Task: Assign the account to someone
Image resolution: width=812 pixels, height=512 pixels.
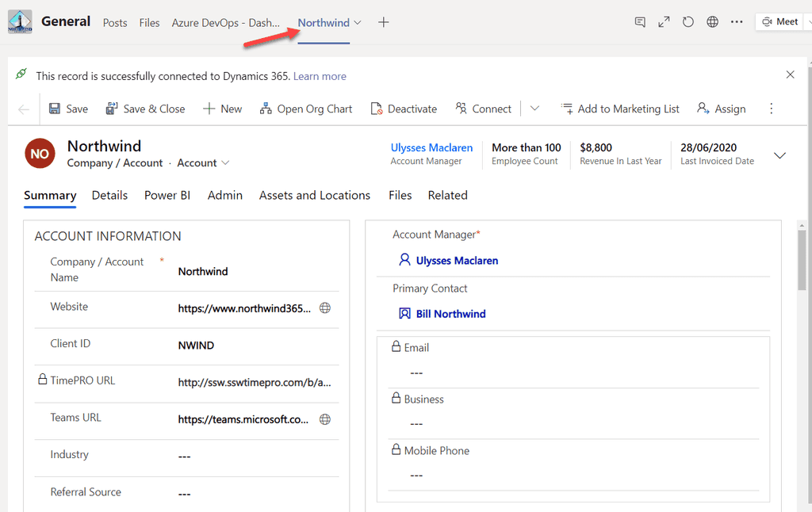Action: point(722,109)
